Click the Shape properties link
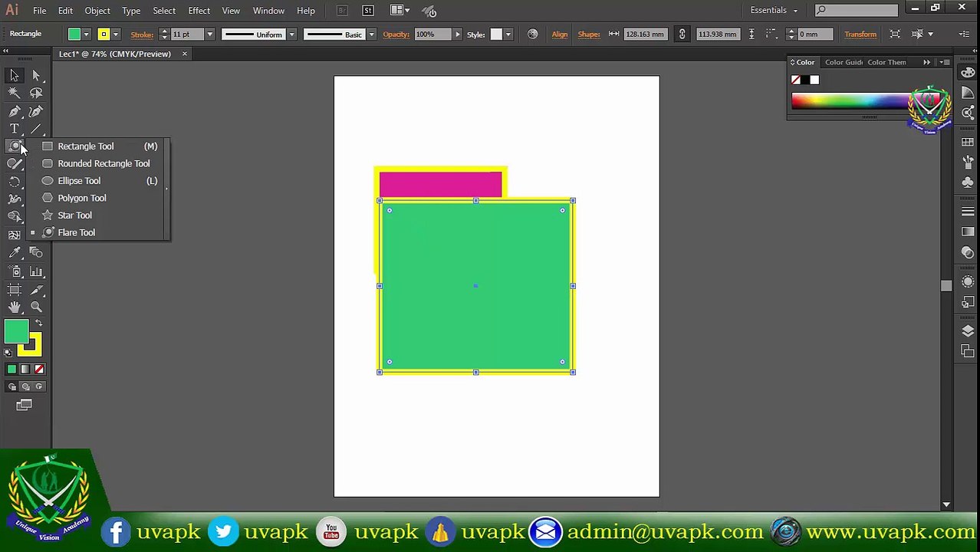 [589, 34]
